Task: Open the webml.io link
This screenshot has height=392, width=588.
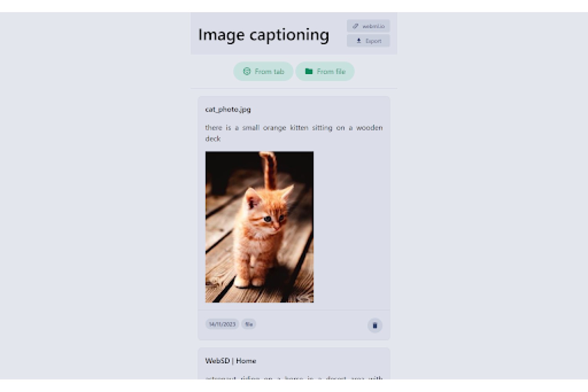Action: pos(368,26)
